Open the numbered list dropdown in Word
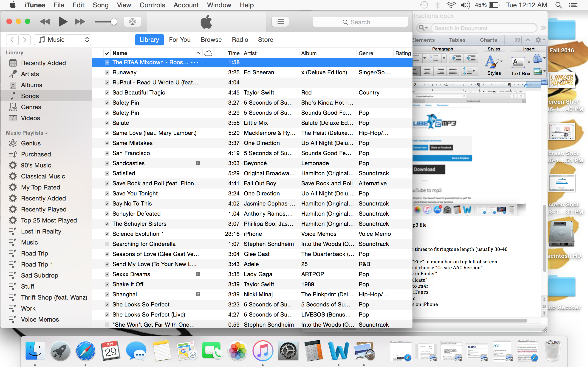The width and height of the screenshot is (588, 367). click(445, 58)
